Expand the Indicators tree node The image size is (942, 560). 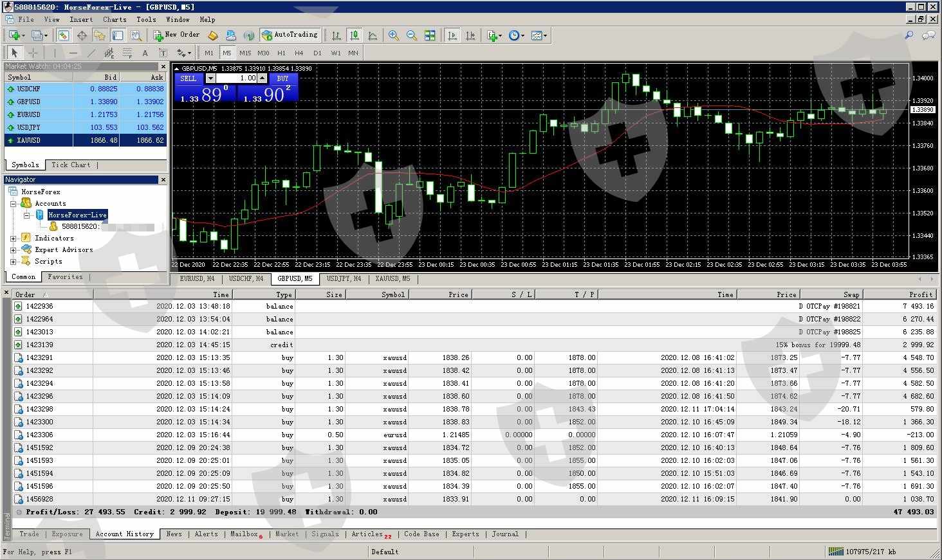[14, 238]
